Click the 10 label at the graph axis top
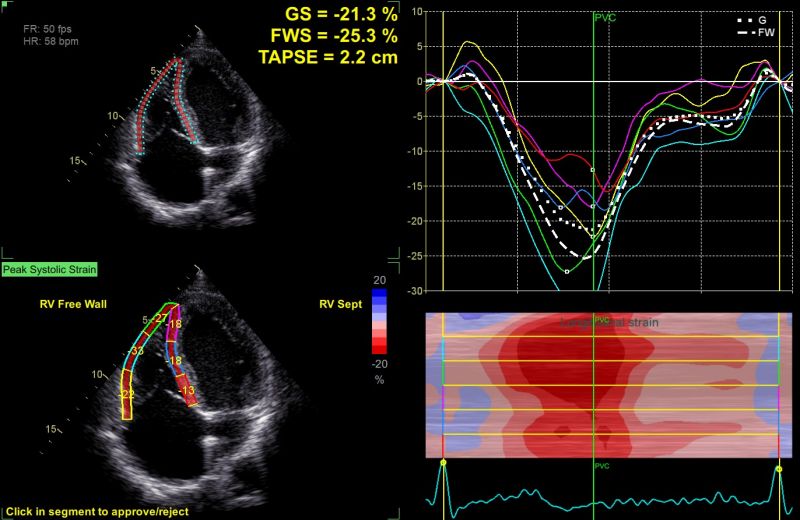The width and height of the screenshot is (800, 520). [417, 11]
